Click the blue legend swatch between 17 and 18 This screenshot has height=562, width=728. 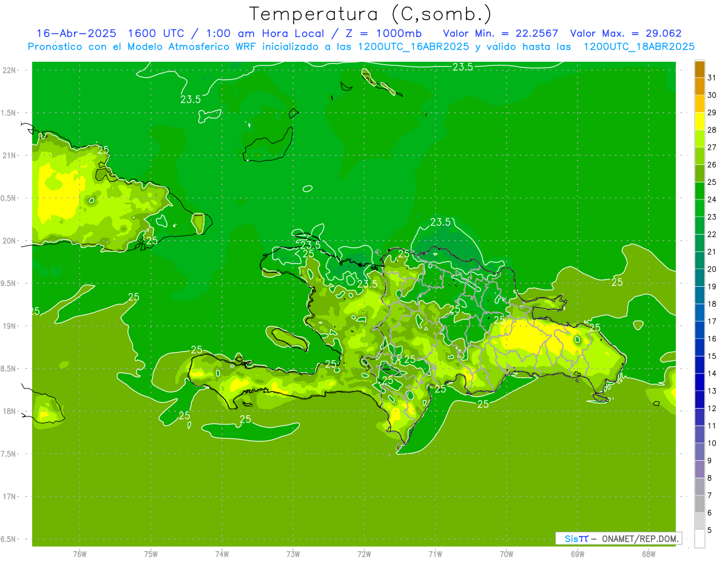click(699, 312)
